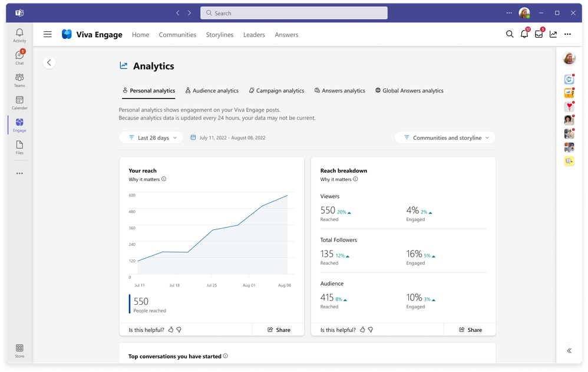Give thumbs down on Your reach card

point(179,330)
